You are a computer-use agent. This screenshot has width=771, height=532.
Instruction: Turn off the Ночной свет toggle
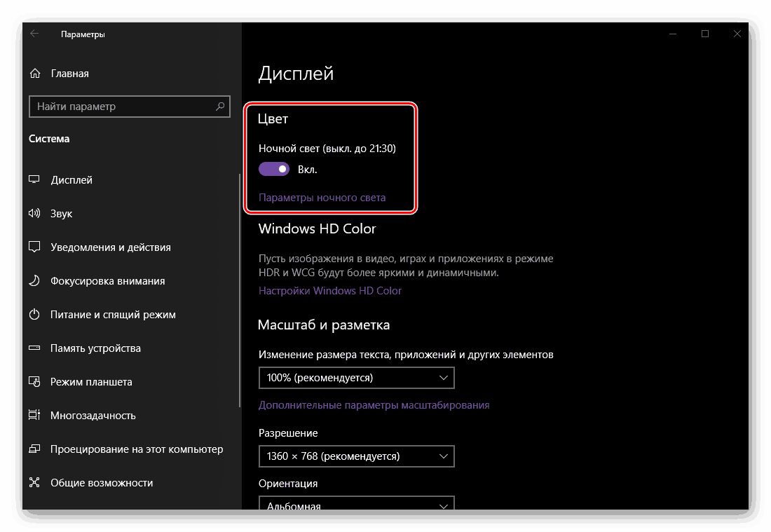274,169
